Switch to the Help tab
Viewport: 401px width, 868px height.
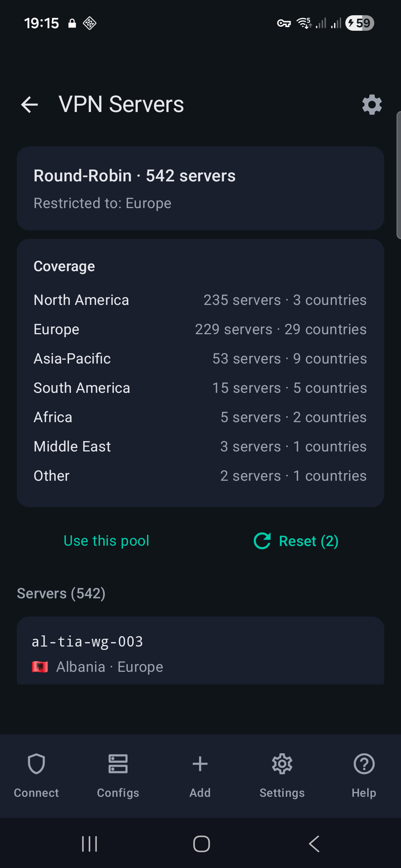coord(364,775)
